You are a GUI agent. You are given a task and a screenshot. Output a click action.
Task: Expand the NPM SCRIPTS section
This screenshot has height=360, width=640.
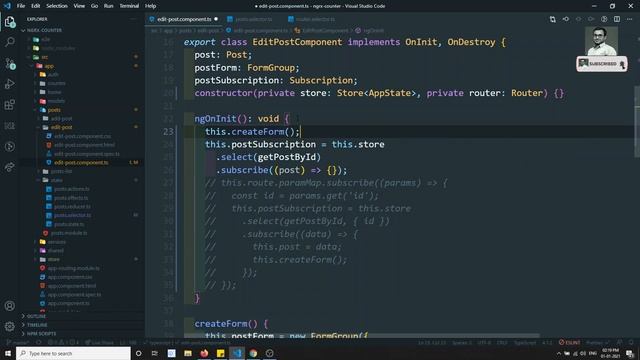click(x=41, y=333)
